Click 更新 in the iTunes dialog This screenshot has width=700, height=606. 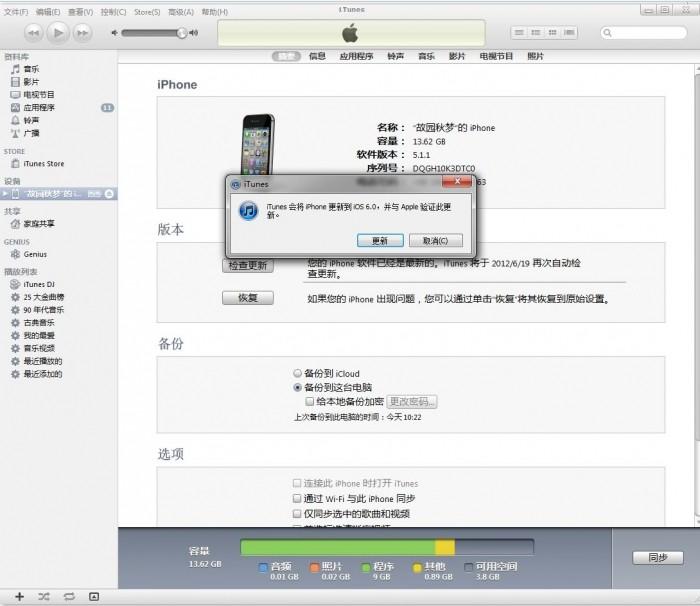(x=379, y=241)
